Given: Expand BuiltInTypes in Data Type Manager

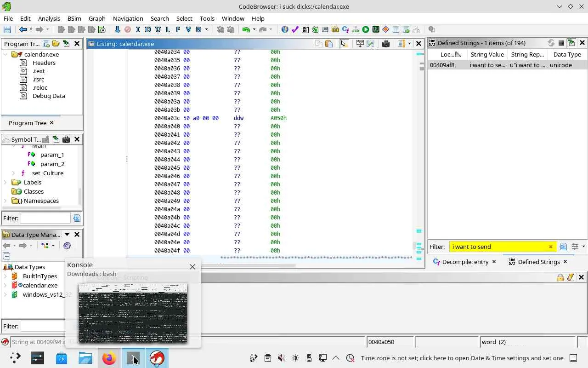Looking at the screenshot, I should point(6,276).
